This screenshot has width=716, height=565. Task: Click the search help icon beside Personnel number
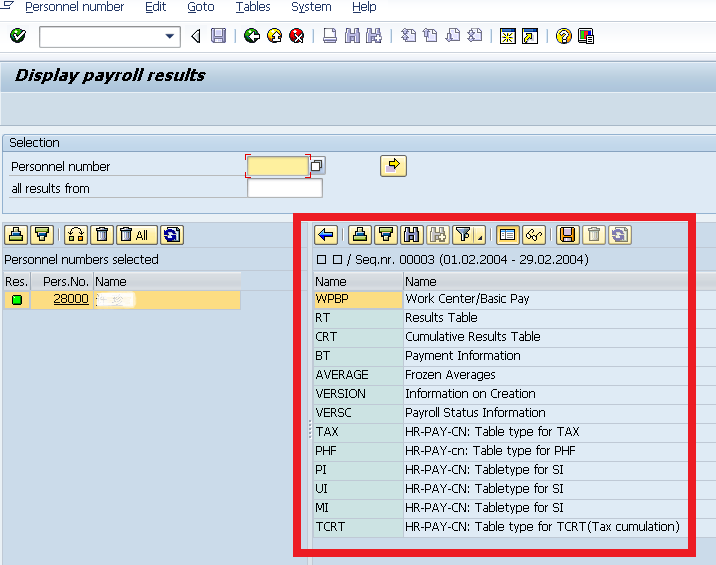click(317, 165)
